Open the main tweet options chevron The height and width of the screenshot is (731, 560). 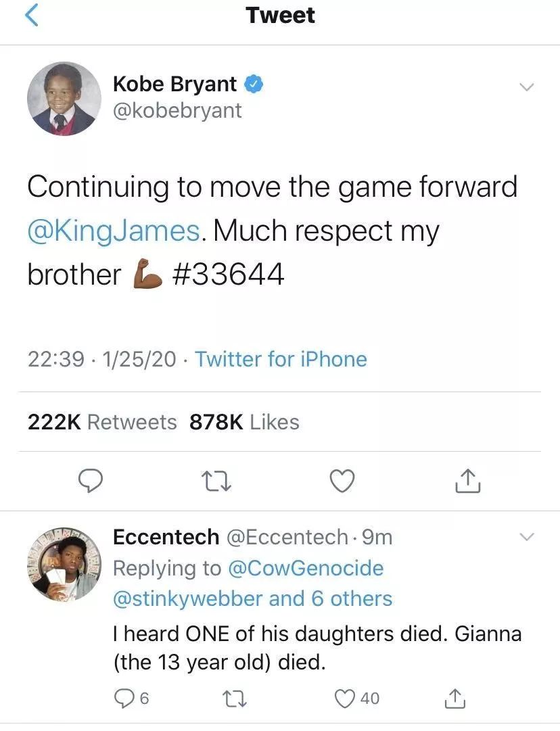(x=526, y=88)
